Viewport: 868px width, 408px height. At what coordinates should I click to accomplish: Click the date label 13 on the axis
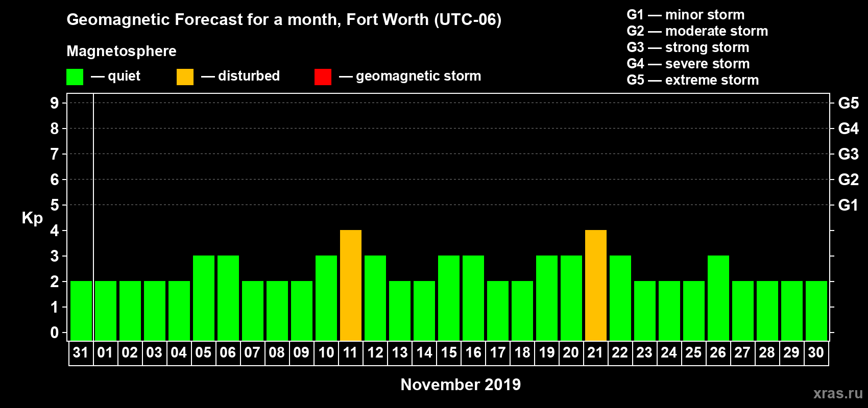(399, 352)
